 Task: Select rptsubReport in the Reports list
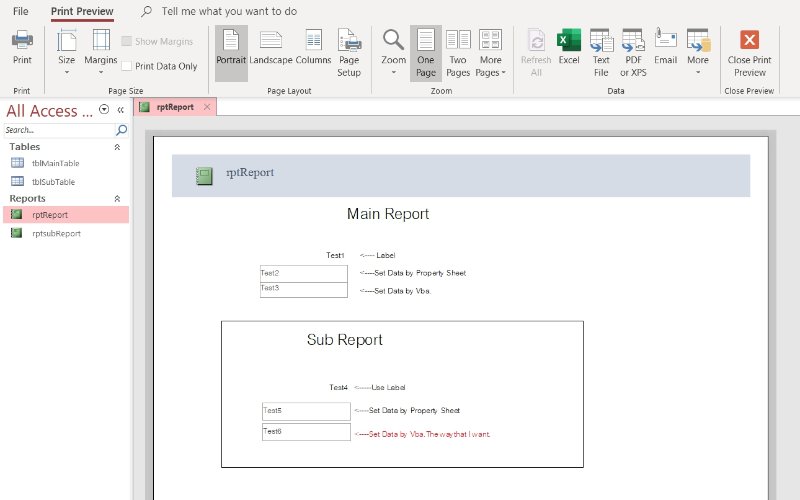[56, 234]
